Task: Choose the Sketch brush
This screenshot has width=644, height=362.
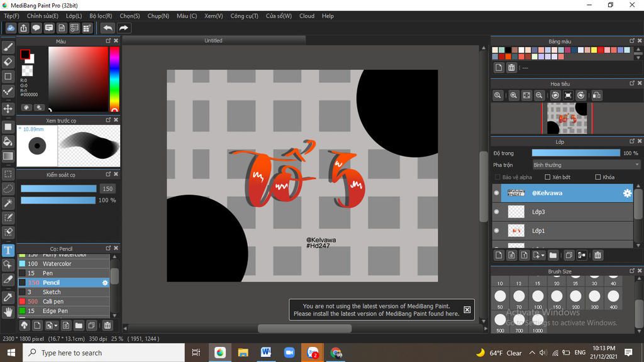Action: coord(64,292)
